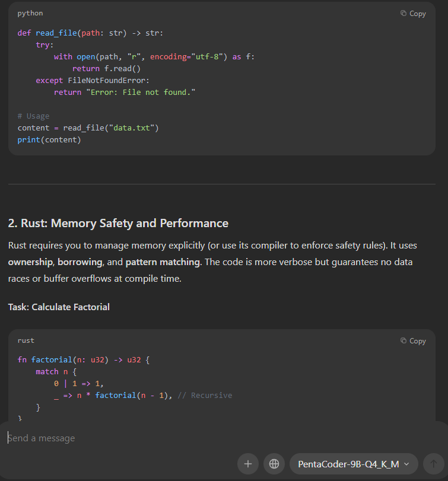
Task: Click the // Recursive comment
Action: click(205, 396)
